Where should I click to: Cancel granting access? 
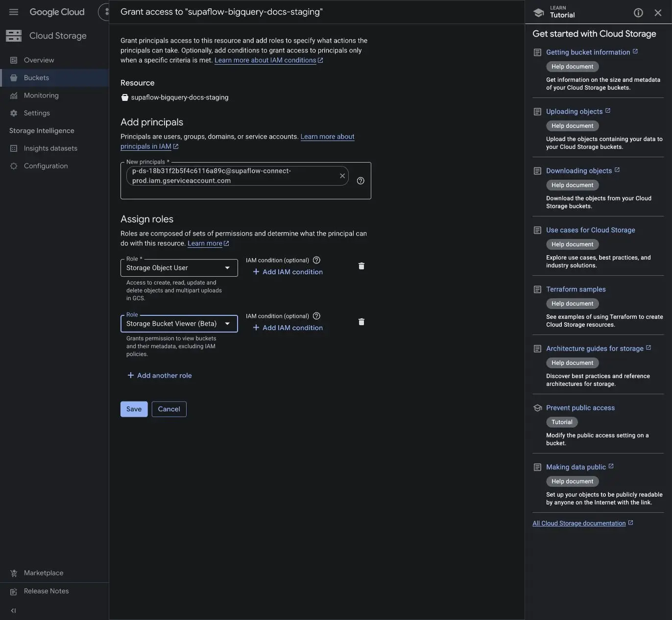point(169,409)
